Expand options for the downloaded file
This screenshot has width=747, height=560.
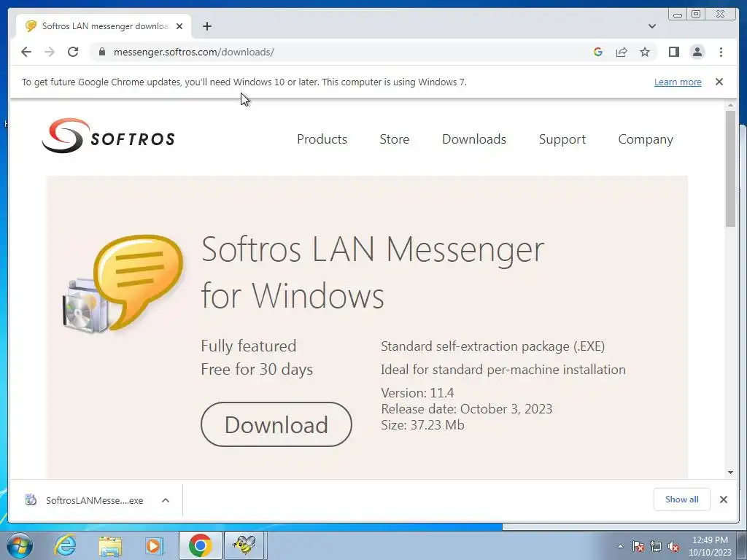tap(166, 500)
